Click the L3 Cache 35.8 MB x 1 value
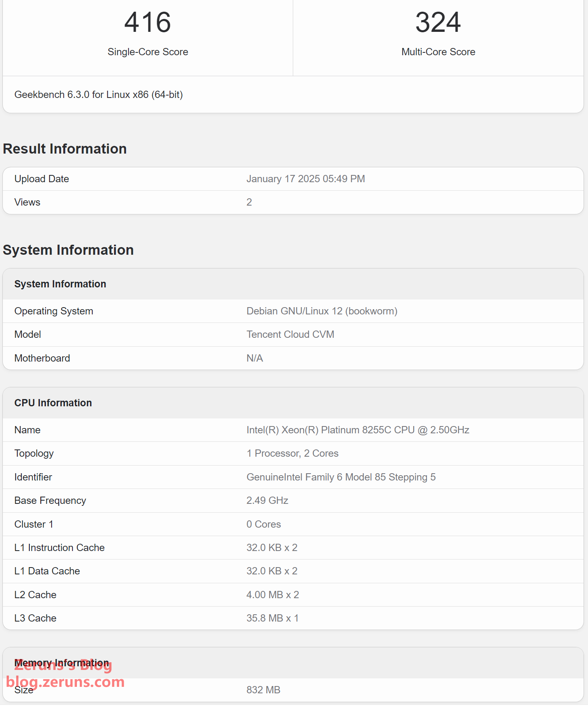The height and width of the screenshot is (707, 588). 272,618
